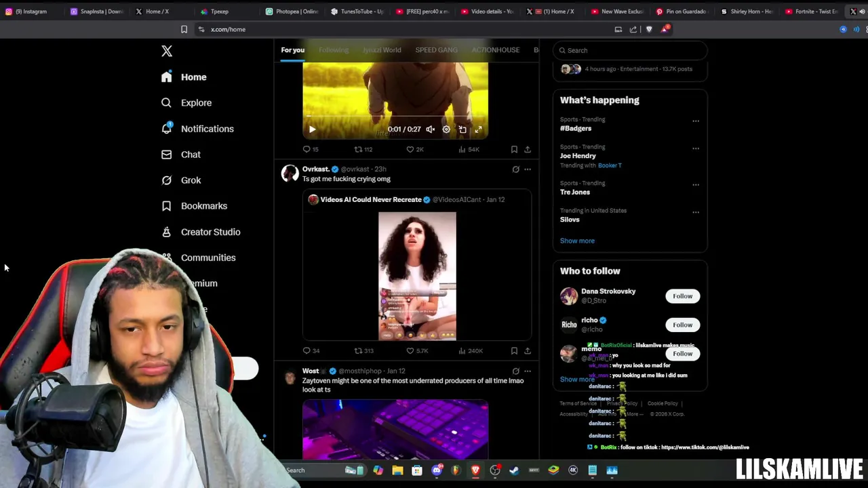868x488 pixels.
Task: Open more options for Tre Jones trend
Action: [695, 185]
